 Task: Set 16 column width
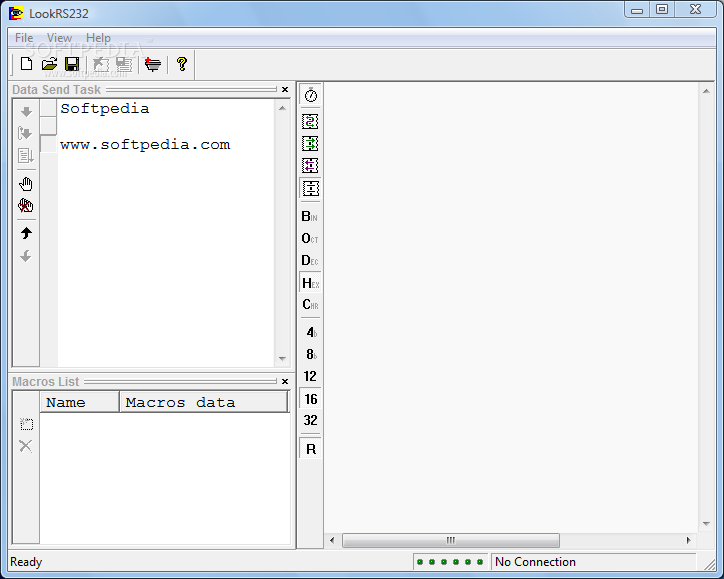pos(310,399)
